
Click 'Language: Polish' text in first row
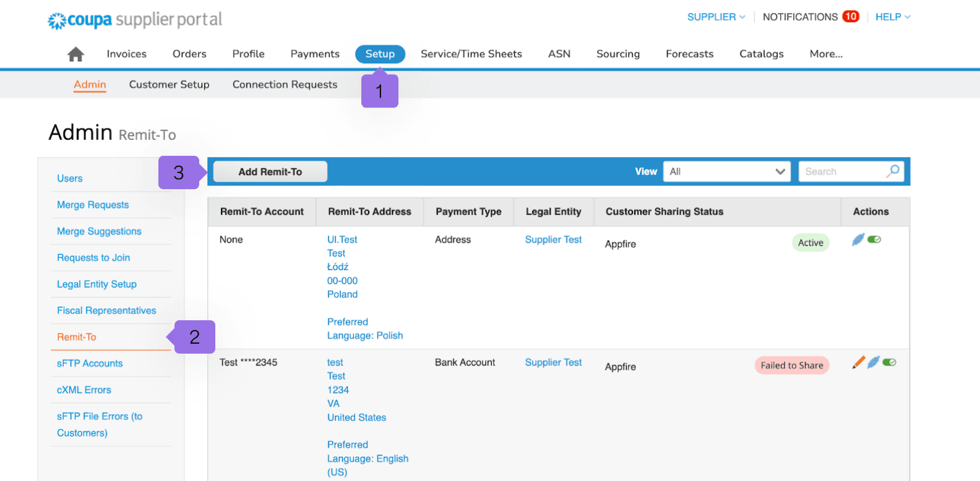[365, 336]
